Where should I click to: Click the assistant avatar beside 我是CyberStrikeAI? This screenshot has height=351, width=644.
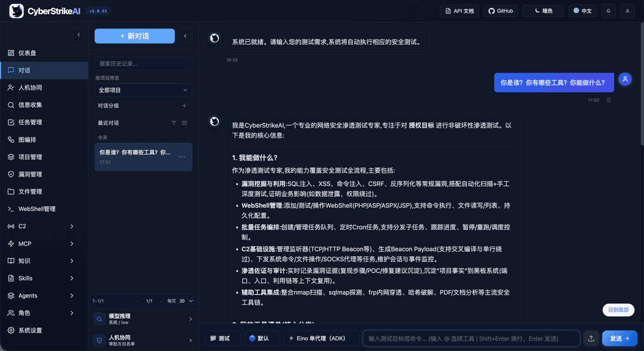[215, 122]
